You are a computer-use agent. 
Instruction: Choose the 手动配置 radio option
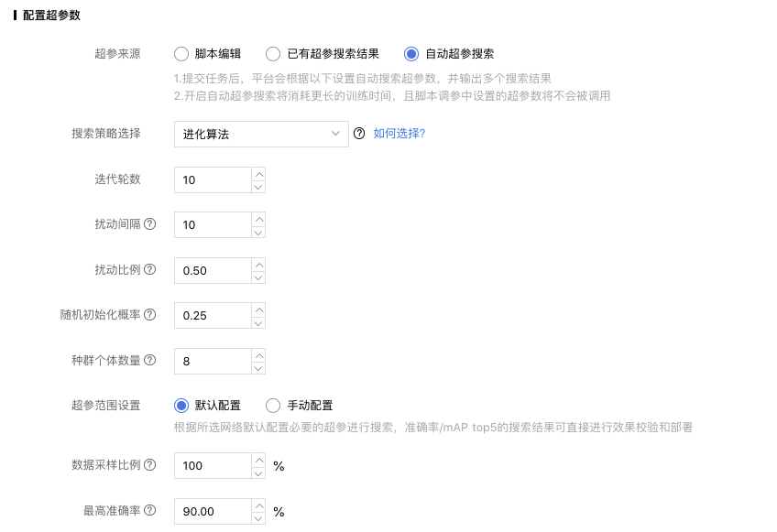click(273, 406)
